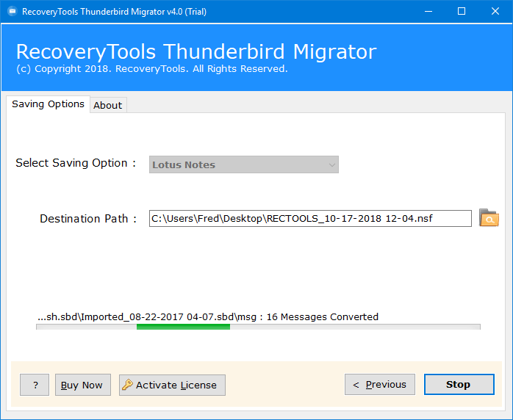This screenshot has height=420, width=513.
Task: Click inside the Destination Path field
Action: 310,218
